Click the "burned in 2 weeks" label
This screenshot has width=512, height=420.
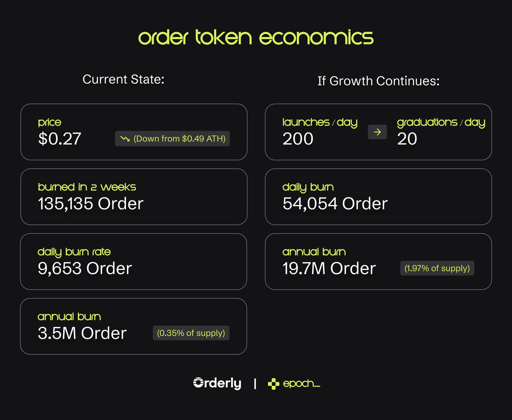87,187
